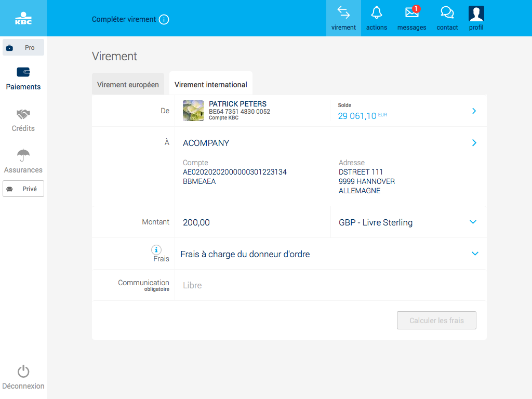Screen dimensions: 532x399
Task: Click the account number BE64 7351 4830 0052
Action: [239, 112]
